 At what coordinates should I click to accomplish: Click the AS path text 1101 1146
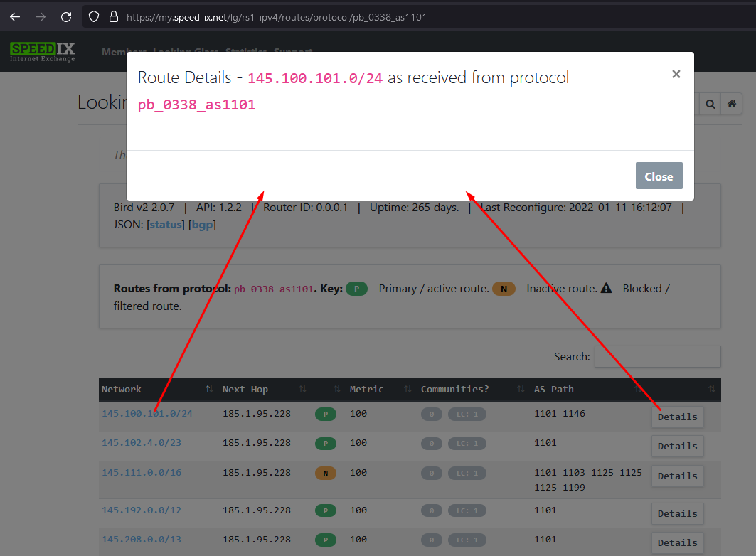[559, 413]
